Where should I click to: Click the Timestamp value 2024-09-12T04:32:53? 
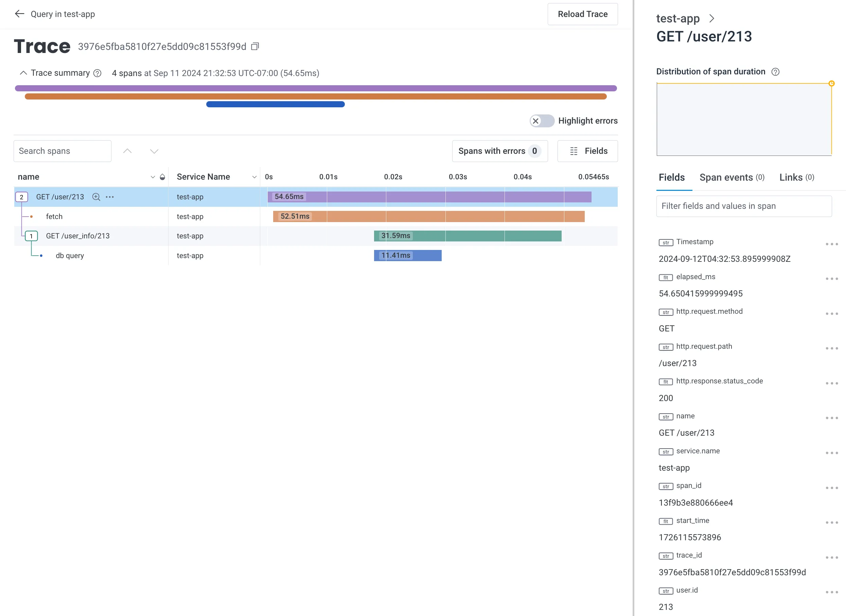[724, 259]
